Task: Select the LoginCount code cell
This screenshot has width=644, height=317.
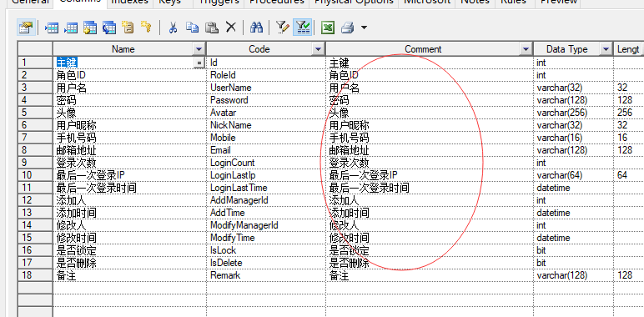Action: (x=266, y=163)
